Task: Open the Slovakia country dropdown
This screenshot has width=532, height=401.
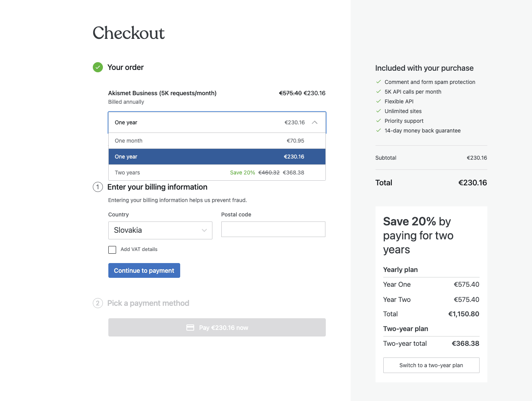Action: click(160, 230)
